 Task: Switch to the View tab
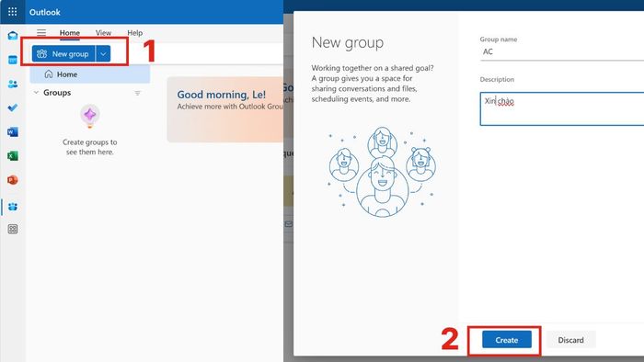point(103,33)
